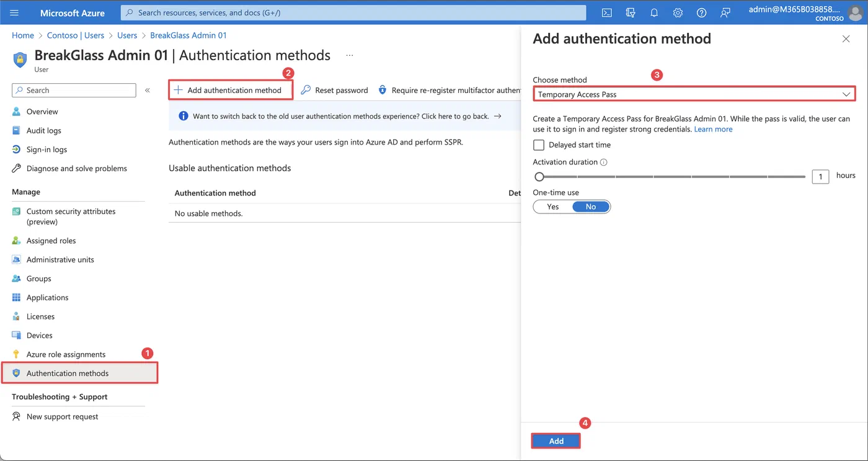Close the Add authentication method panel
The image size is (868, 461).
[x=846, y=38]
